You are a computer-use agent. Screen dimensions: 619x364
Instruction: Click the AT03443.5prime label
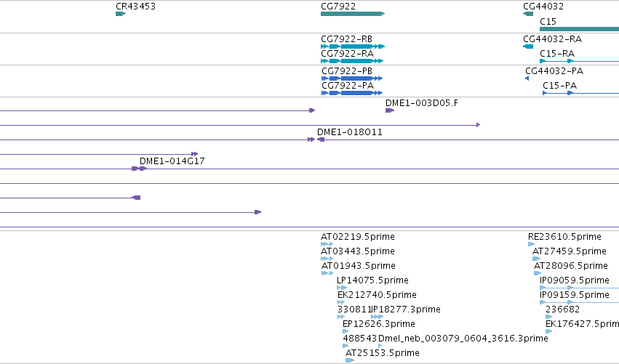pos(358,251)
